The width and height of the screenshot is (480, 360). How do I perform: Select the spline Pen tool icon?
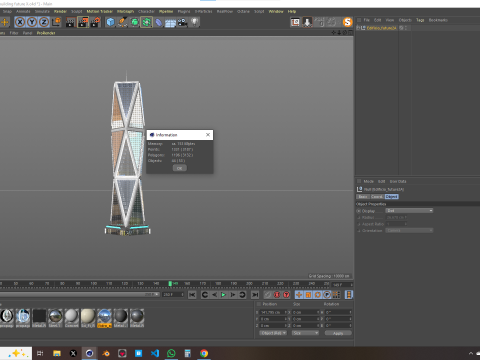[x=122, y=22]
